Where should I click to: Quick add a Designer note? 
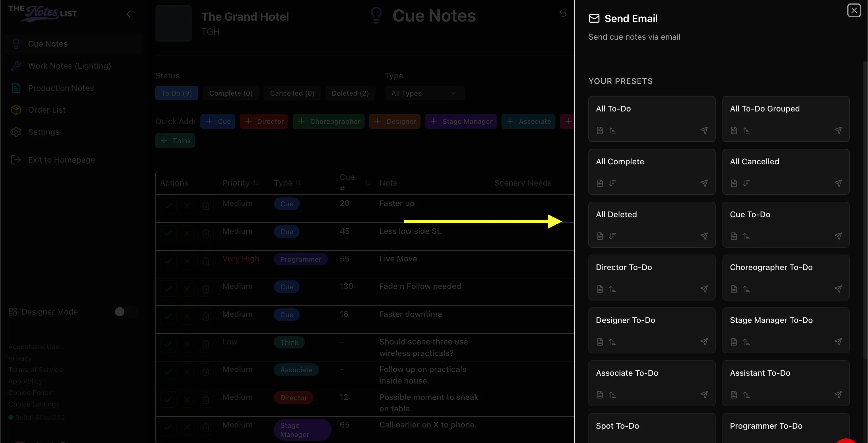click(395, 121)
